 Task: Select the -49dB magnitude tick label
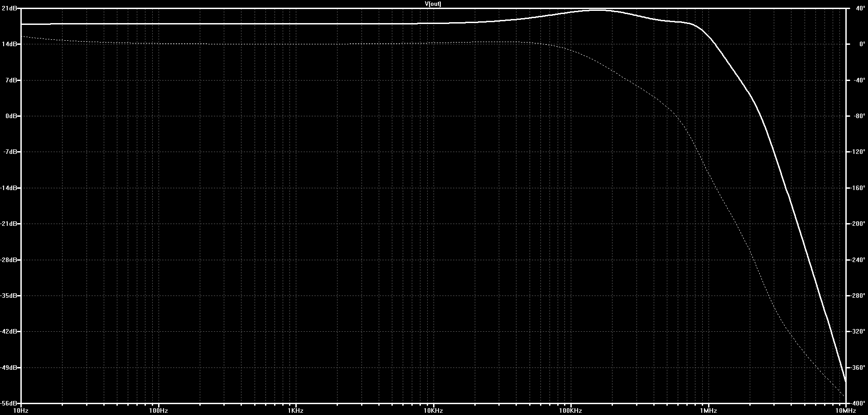click(8, 368)
